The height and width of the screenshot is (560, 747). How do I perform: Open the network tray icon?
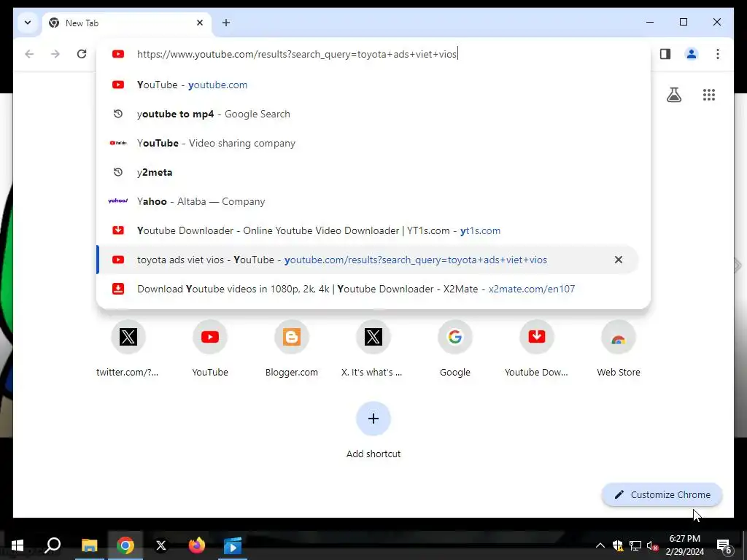click(635, 545)
